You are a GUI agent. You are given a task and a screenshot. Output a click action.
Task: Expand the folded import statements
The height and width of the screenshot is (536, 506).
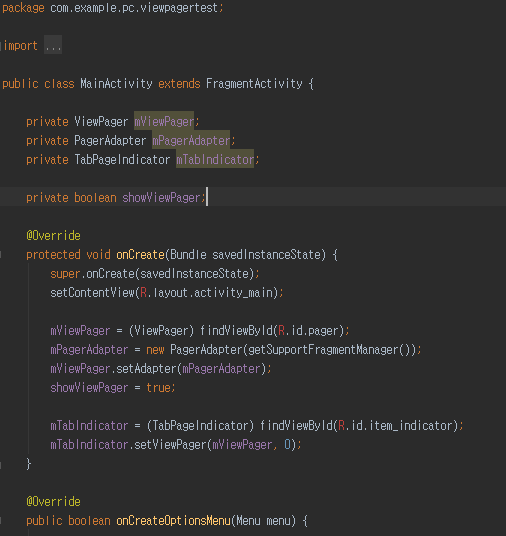point(53,45)
